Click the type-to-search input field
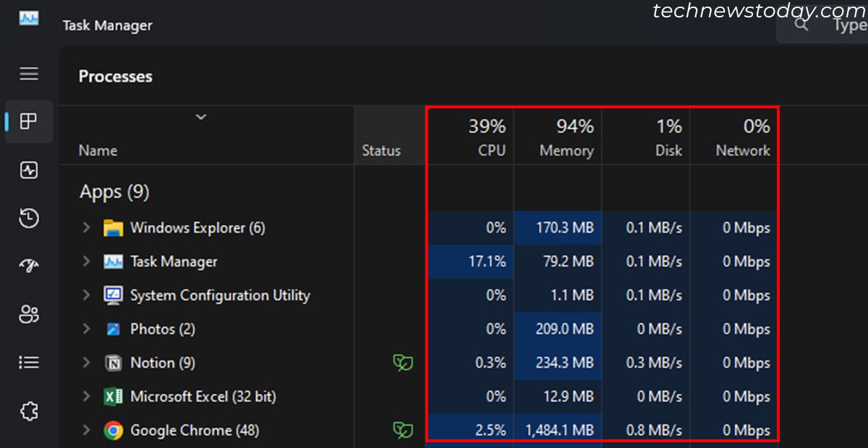Image resolution: width=868 pixels, height=448 pixels. pyautogui.click(x=846, y=24)
